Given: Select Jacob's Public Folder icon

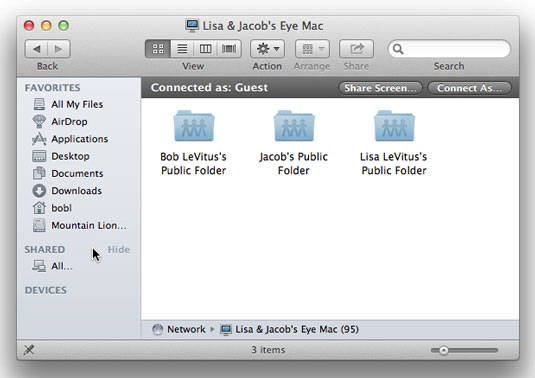Looking at the screenshot, I should (x=294, y=126).
